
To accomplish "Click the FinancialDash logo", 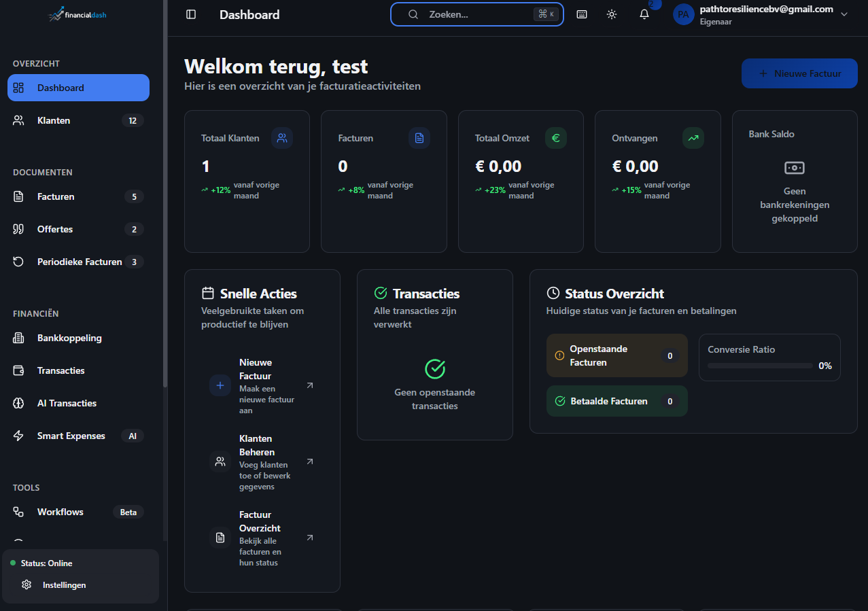I will tap(77, 14).
